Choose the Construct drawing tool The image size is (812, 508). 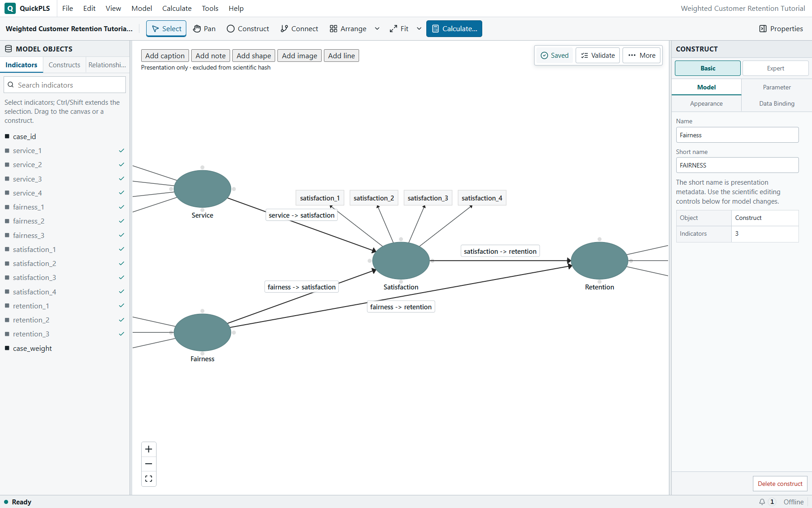point(248,28)
